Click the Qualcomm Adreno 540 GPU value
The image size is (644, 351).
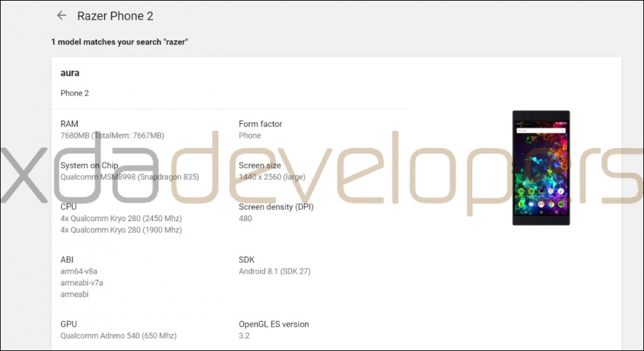point(118,336)
